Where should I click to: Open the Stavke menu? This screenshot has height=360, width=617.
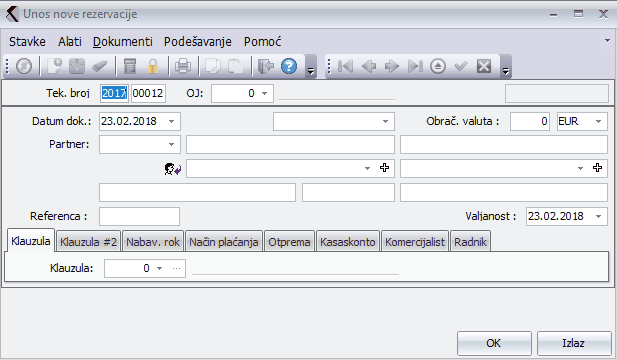click(27, 42)
